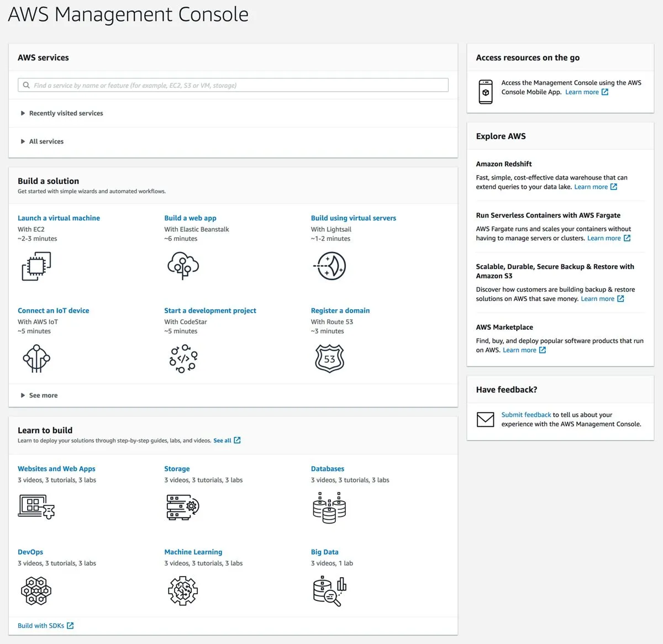
Task: Click the envelope icon under Have feedback
Action: tap(486, 420)
